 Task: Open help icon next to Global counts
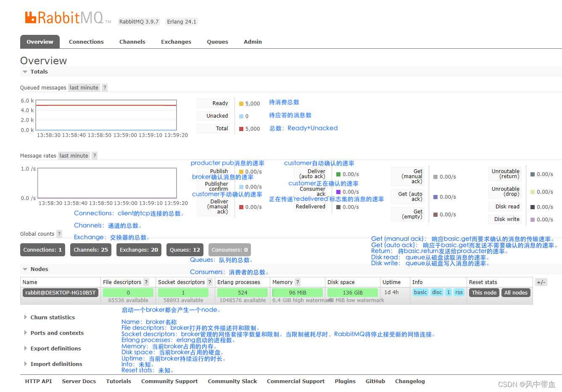coord(59,234)
